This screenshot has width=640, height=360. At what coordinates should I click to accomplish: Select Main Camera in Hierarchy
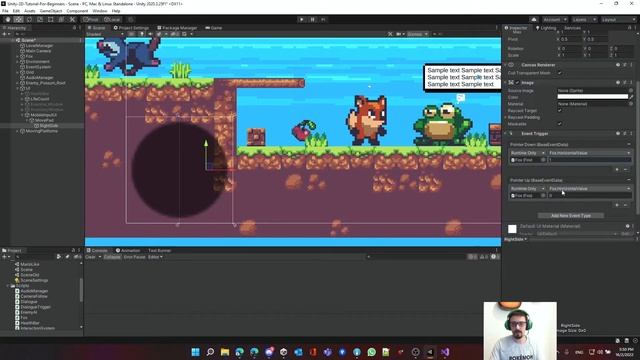coord(38,51)
